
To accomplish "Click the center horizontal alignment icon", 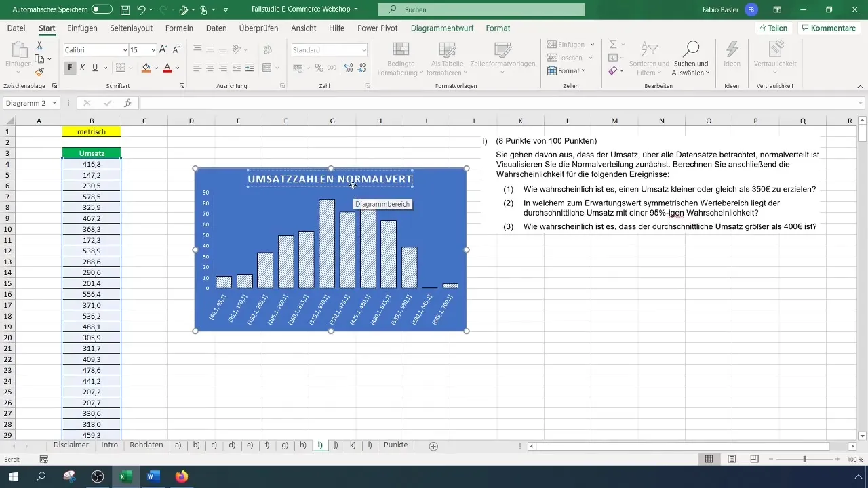I will [210, 68].
